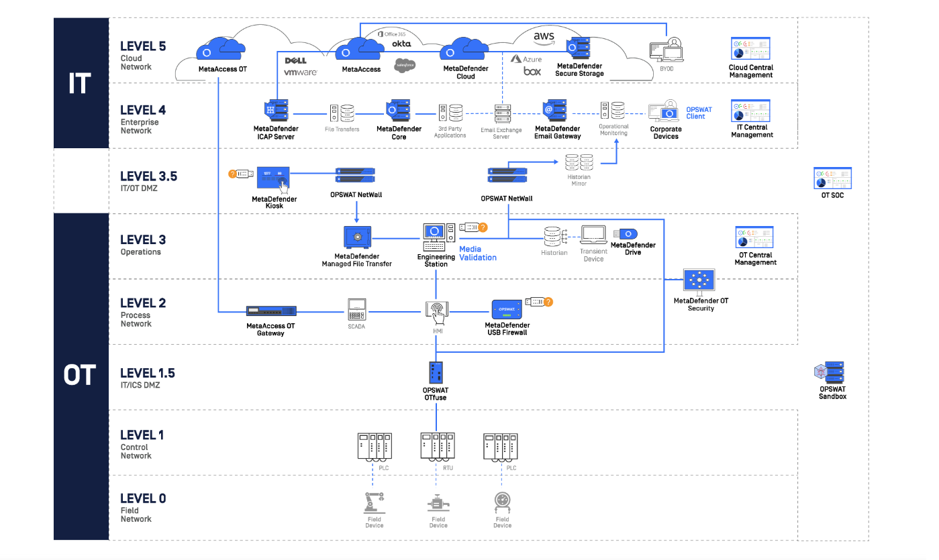Viewport: 939px width, 560px height.
Task: Click the Operational Monitoring icon
Action: pyautogui.click(x=612, y=111)
